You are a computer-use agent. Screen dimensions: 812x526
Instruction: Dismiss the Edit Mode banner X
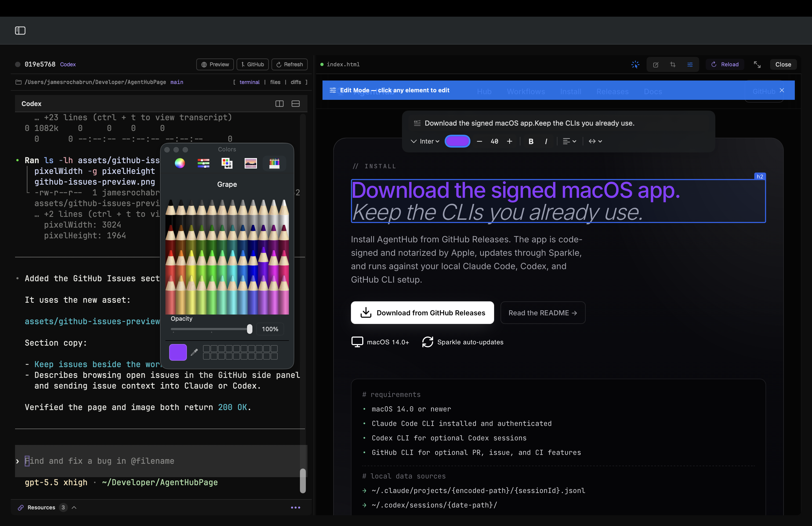pyautogui.click(x=782, y=90)
